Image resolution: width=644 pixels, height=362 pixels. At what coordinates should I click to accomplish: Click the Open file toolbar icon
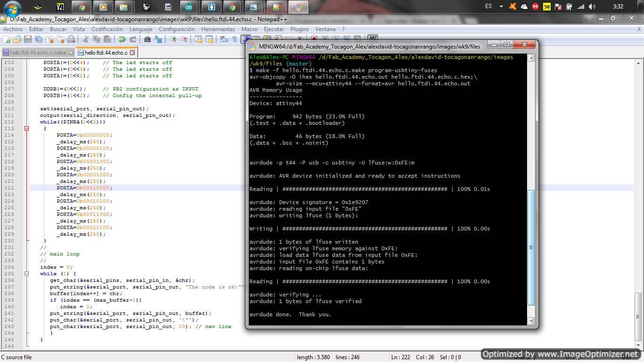pos(17,40)
